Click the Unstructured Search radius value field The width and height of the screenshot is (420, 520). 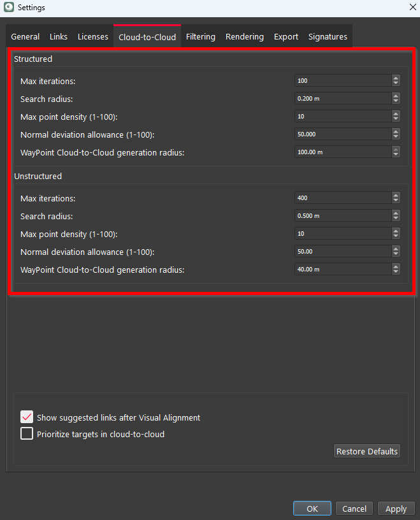[x=343, y=216]
